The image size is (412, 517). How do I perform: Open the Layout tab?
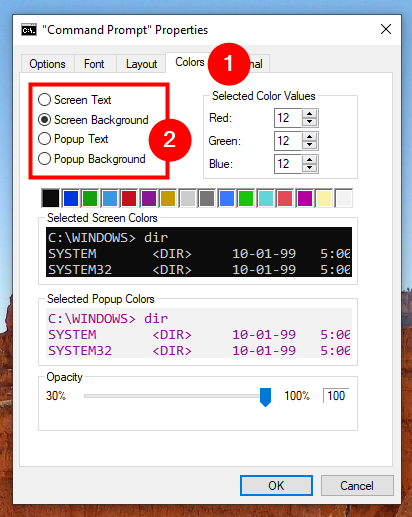[x=141, y=64]
